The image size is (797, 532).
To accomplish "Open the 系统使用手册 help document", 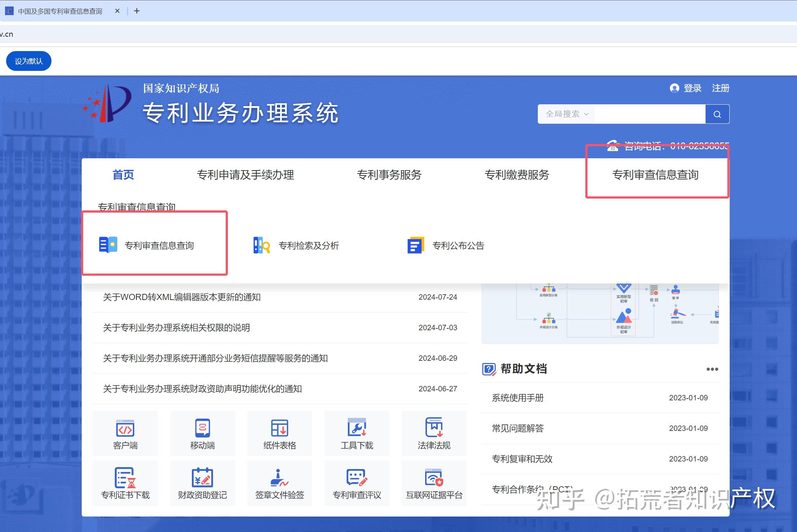I will [x=518, y=398].
